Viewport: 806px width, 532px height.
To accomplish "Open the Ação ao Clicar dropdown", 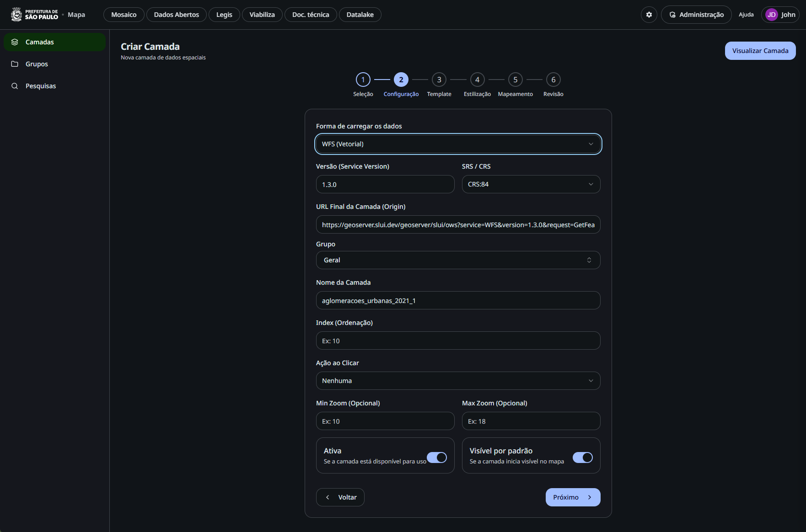I will click(458, 381).
